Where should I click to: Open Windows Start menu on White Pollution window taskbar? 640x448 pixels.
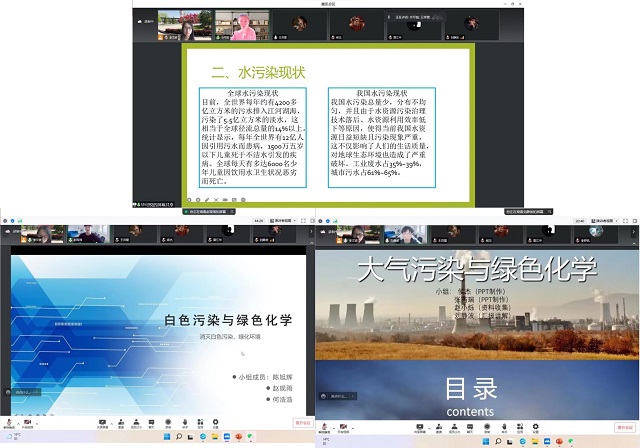[x=167, y=437]
